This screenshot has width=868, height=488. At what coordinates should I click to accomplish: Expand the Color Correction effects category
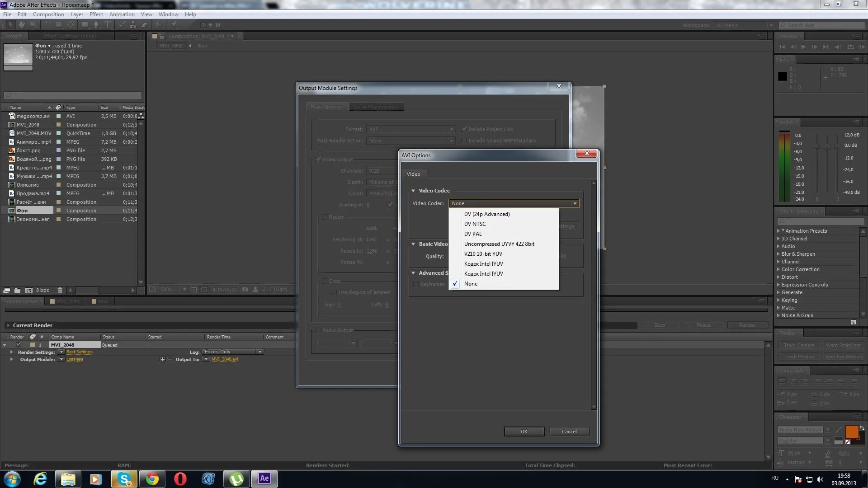pos(778,269)
